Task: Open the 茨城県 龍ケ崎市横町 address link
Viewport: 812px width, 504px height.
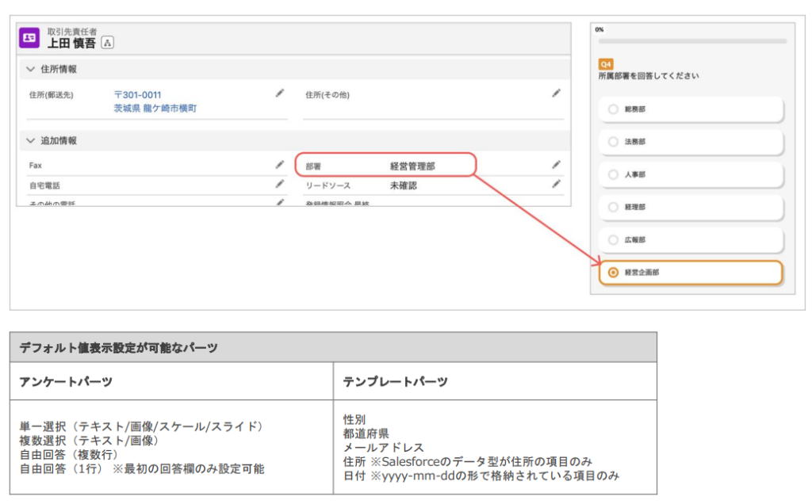Action: (x=155, y=108)
